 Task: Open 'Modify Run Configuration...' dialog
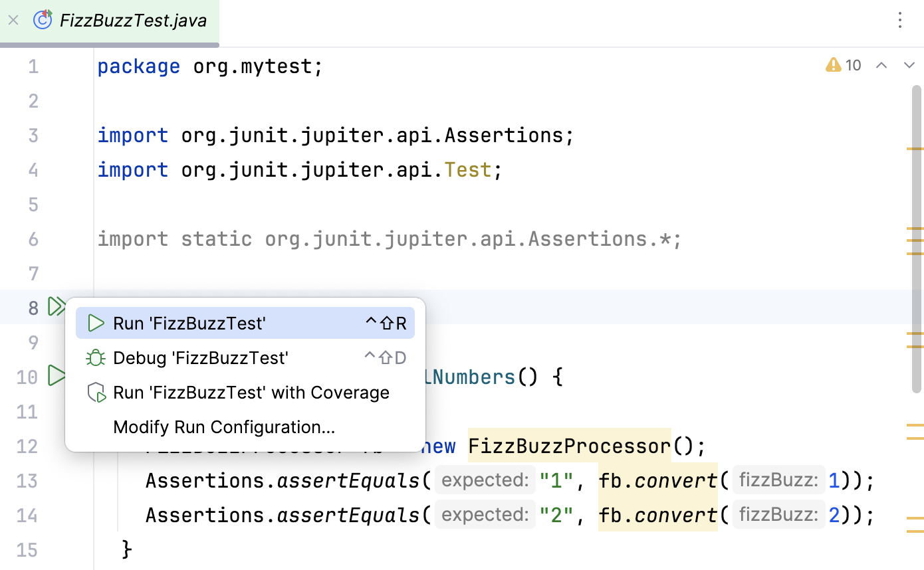point(223,427)
